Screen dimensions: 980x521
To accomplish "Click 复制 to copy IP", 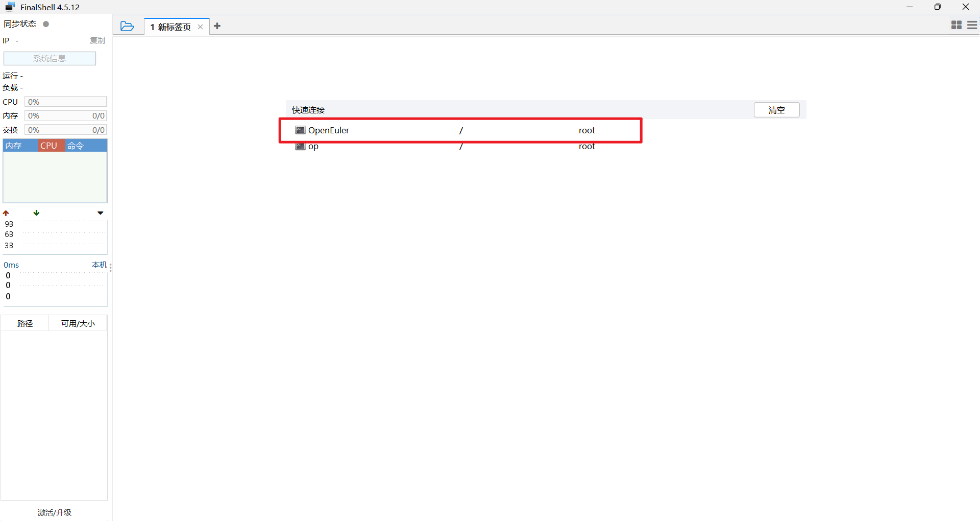I will (x=97, y=40).
